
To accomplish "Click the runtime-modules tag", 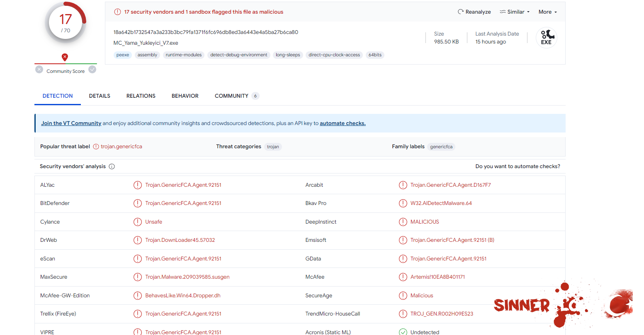I will pos(184,55).
